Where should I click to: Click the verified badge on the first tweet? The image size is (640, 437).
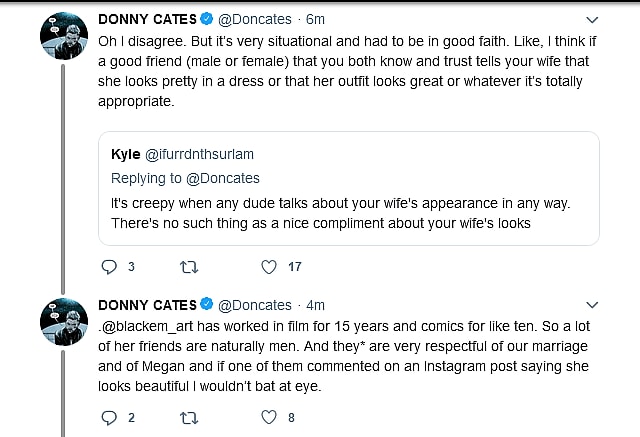point(205,20)
